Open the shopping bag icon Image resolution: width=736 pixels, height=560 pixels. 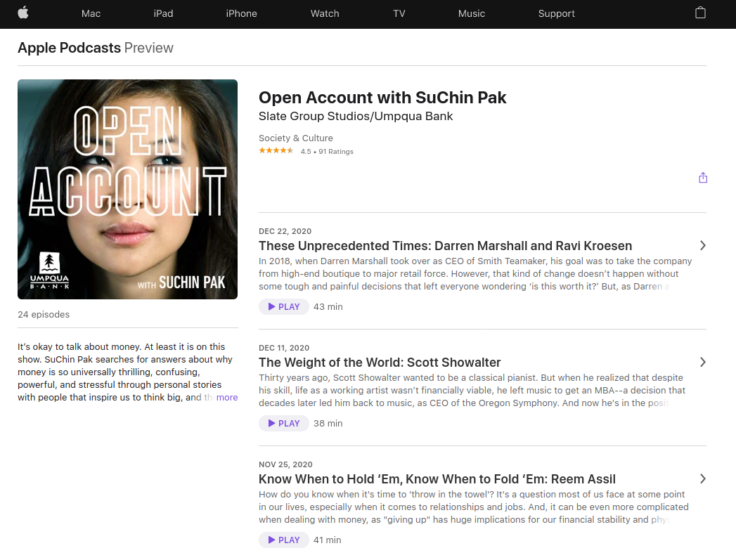(x=700, y=13)
